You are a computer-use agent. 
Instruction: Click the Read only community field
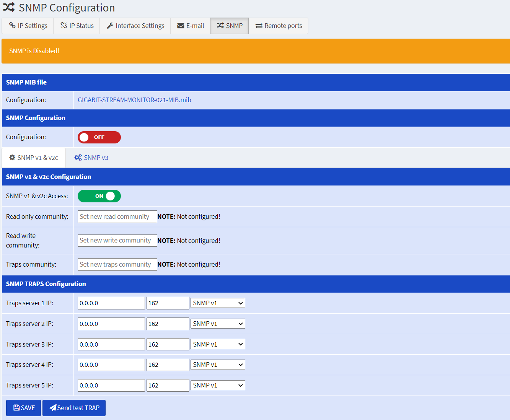[x=117, y=217]
